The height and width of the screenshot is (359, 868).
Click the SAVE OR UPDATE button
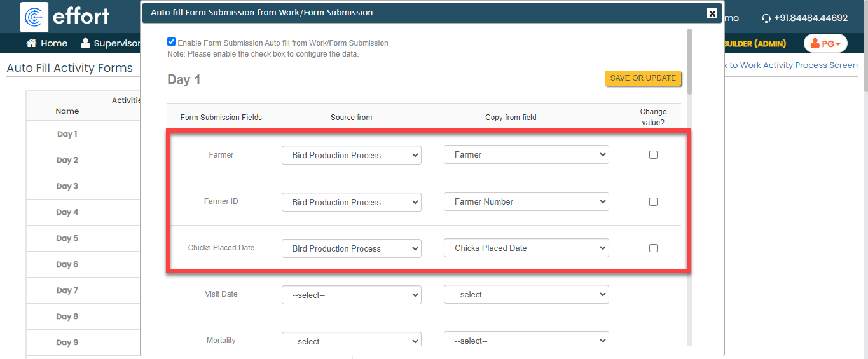643,78
